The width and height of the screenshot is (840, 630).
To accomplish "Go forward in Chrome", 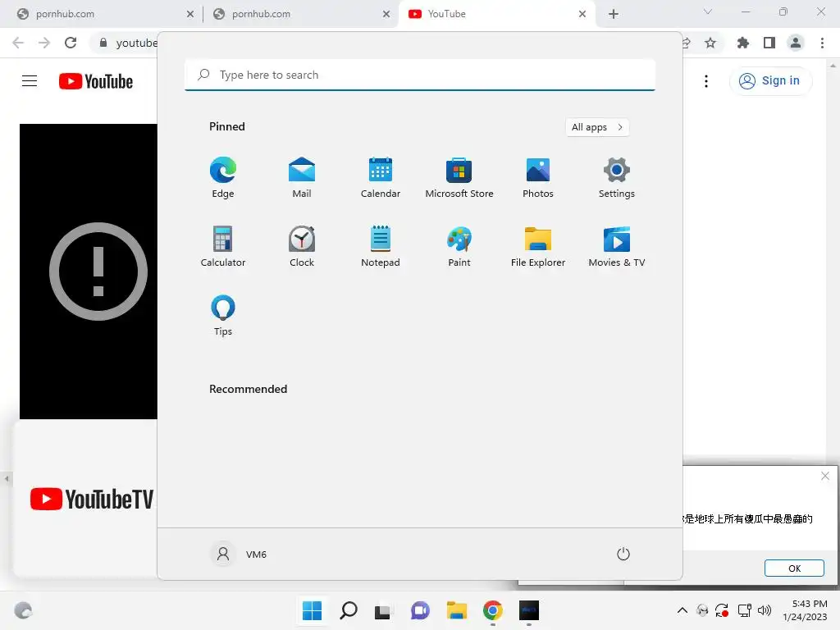I will tap(44, 43).
